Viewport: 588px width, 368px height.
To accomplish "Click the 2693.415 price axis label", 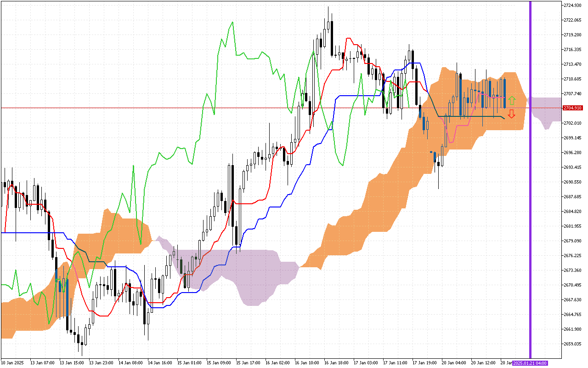I will click(x=573, y=167).
